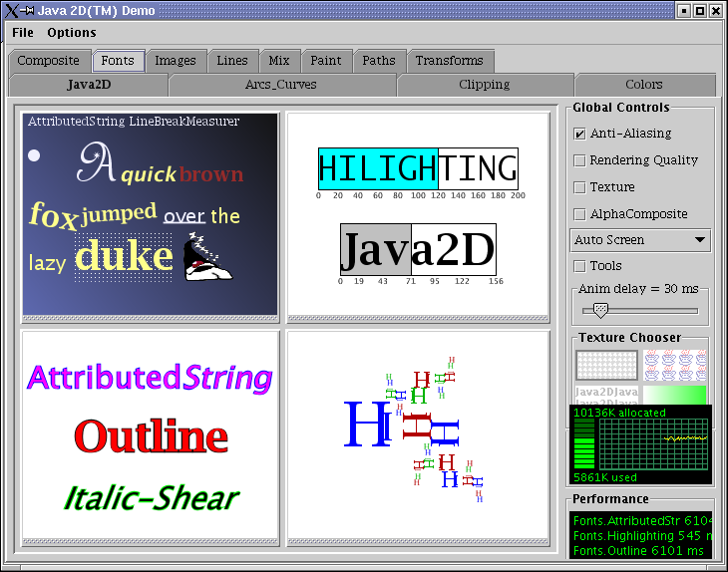Viewport: 728px width, 572px height.
Task: Click the sleeping duke mascot image
Action: 210,257
